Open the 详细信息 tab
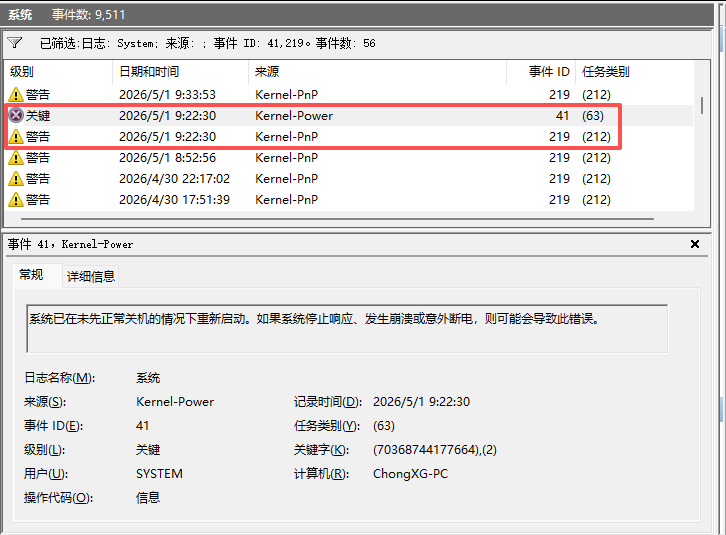The height and width of the screenshot is (535, 726). [x=91, y=277]
